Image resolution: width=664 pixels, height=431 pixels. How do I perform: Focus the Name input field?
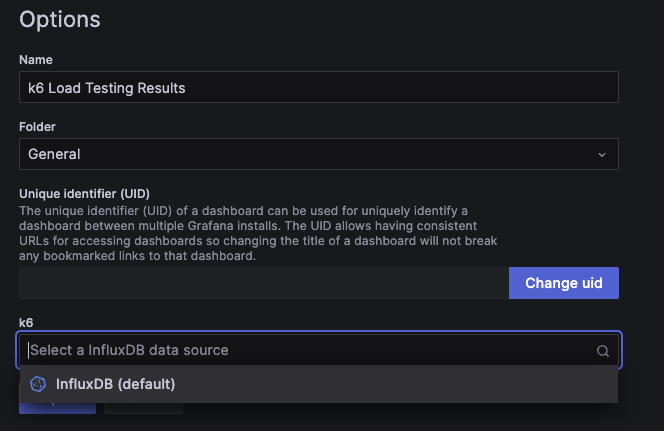(319, 87)
